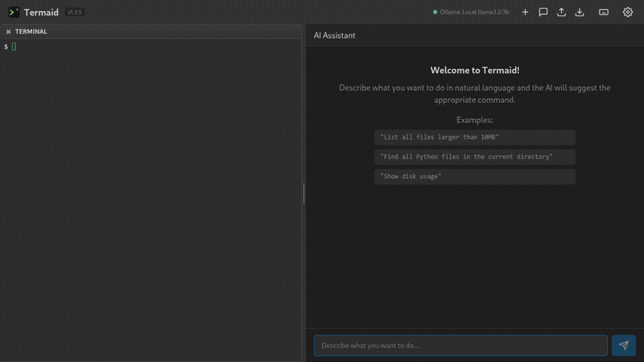Click the terminal prompt cursor area

tap(14, 47)
